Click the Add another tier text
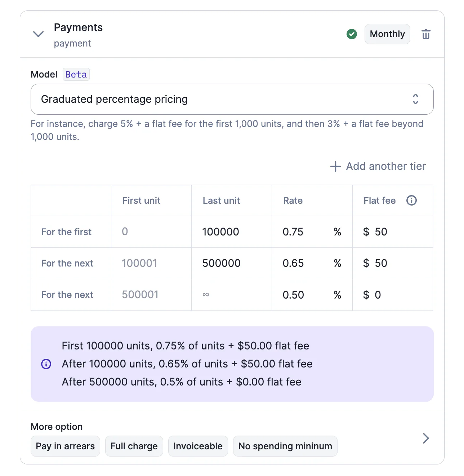 click(386, 166)
